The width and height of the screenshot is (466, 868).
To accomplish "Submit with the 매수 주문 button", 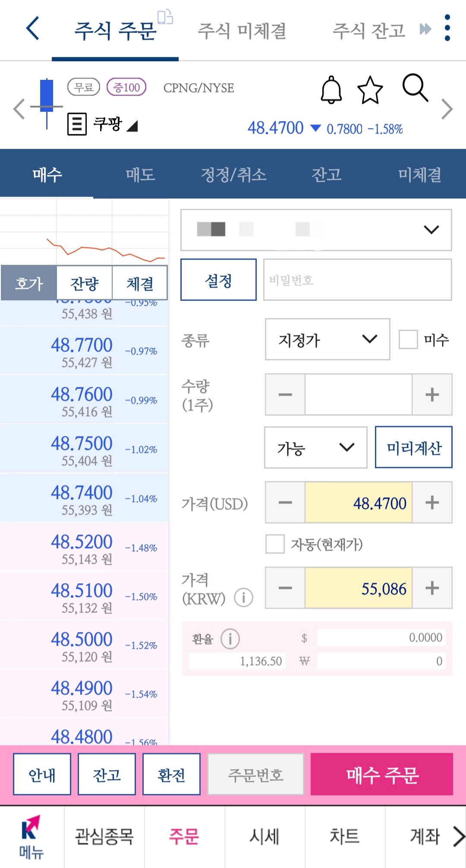I will click(x=382, y=774).
